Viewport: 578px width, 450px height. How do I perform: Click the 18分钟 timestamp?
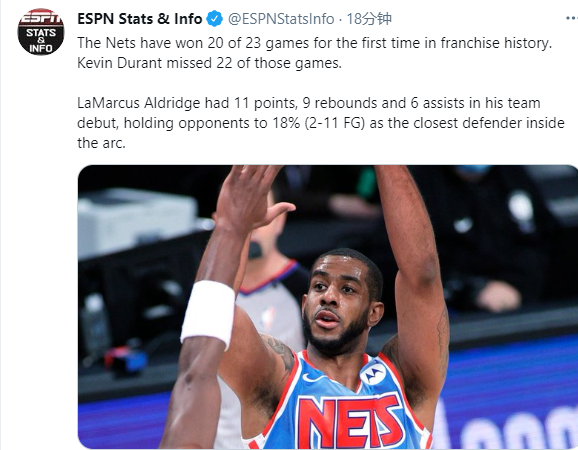pos(369,19)
